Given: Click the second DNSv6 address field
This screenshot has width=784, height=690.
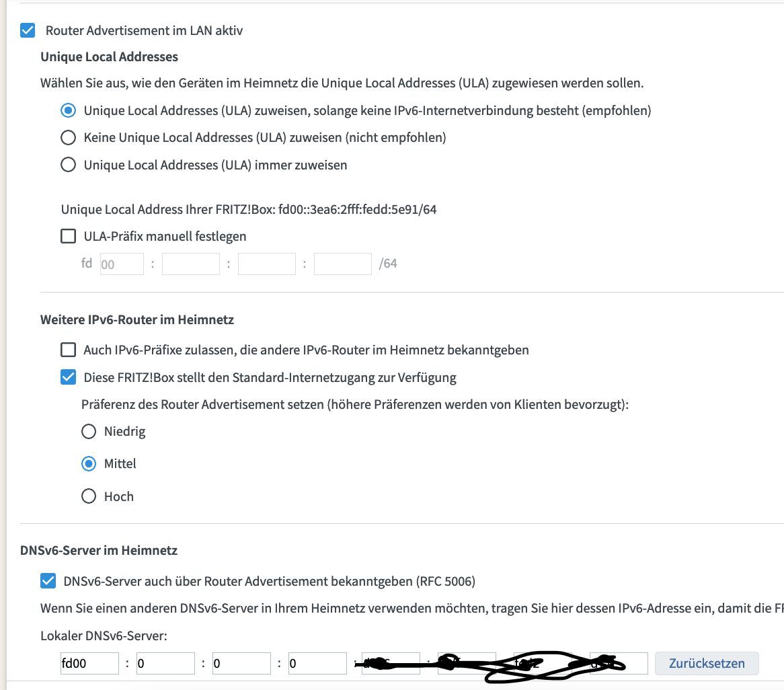Looking at the screenshot, I should click(x=165, y=664).
